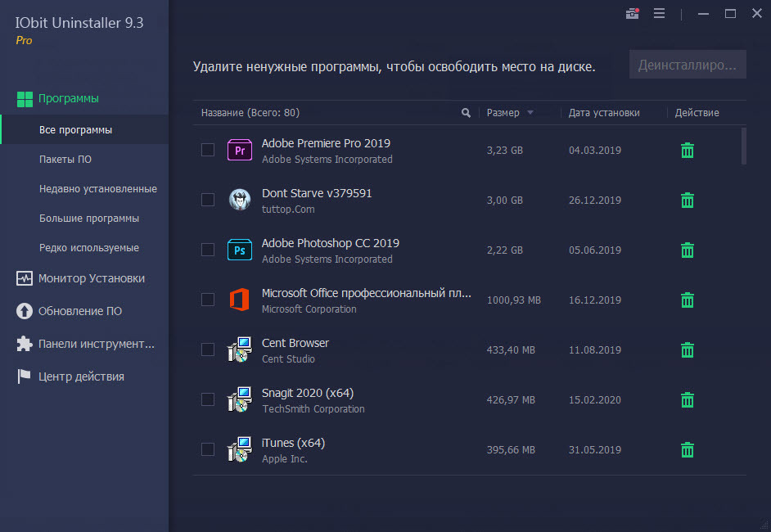Delete Adobe Premiere Pro 2019 via trash icon
The image size is (771, 532).
pos(688,150)
